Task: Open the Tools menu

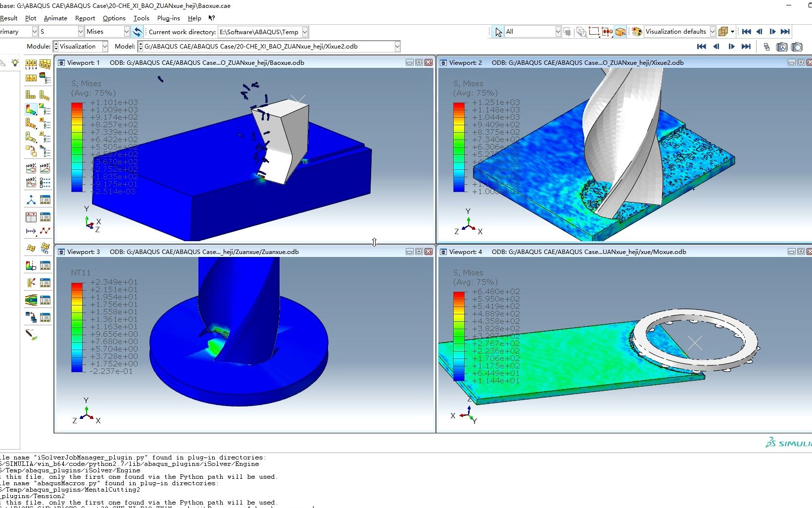Action: click(x=142, y=18)
